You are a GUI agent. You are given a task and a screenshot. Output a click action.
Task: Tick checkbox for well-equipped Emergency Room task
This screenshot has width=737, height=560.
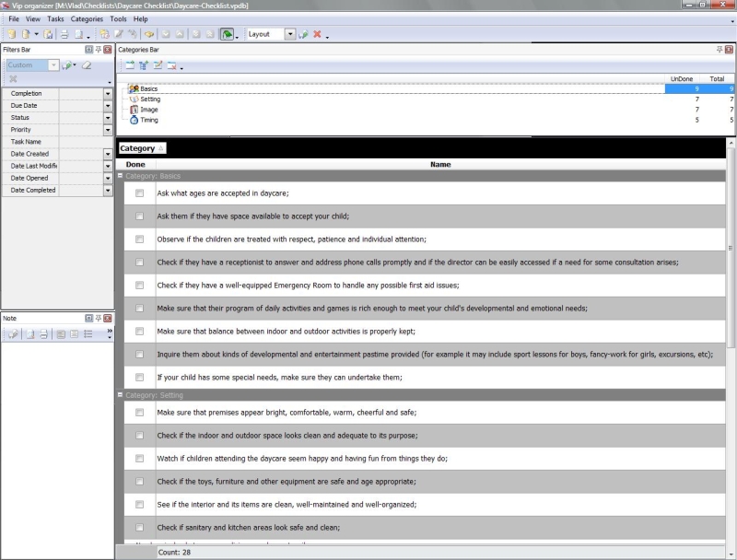[x=139, y=286]
